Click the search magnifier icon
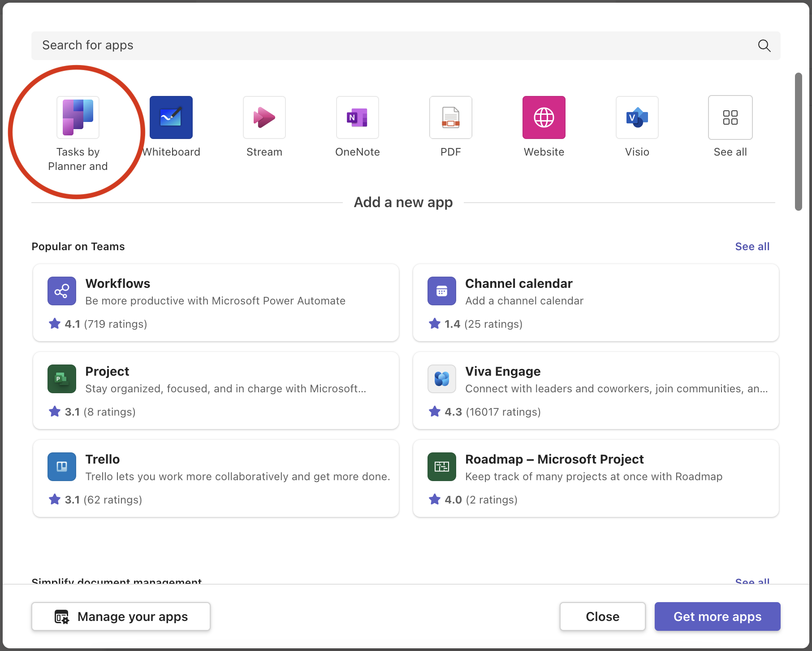Image resolution: width=812 pixels, height=651 pixels. tap(764, 45)
